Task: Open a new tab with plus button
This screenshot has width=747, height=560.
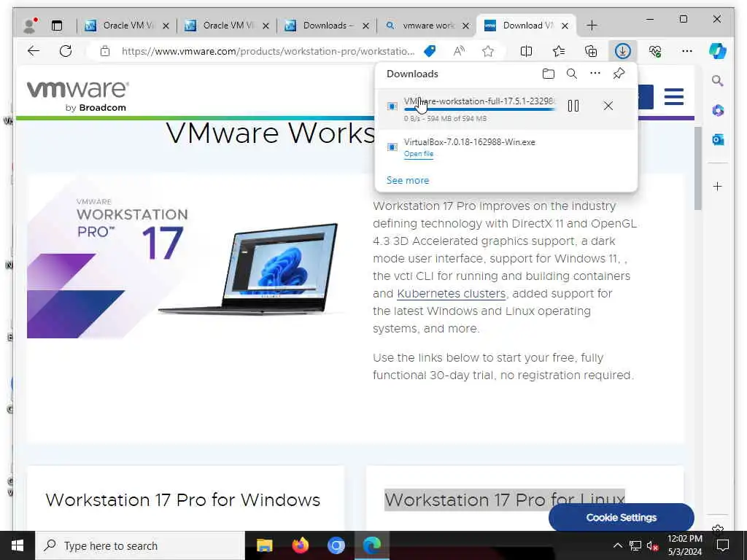Action: click(x=592, y=26)
